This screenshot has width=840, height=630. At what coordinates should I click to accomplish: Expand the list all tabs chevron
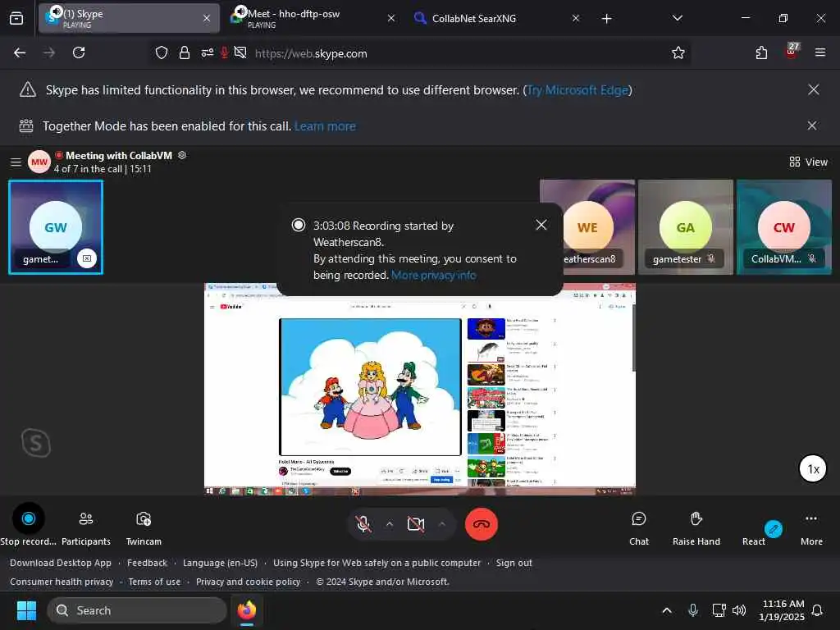point(677,18)
